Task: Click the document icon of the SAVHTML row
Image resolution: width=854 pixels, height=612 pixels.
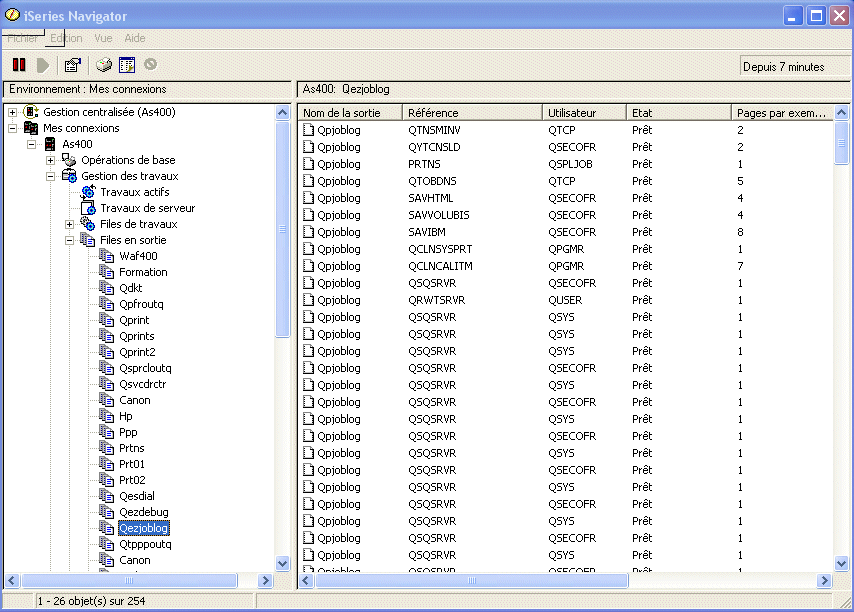Action: [309, 198]
